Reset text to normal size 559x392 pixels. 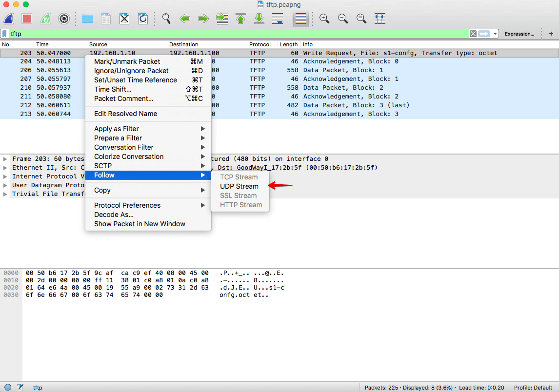[x=361, y=19]
